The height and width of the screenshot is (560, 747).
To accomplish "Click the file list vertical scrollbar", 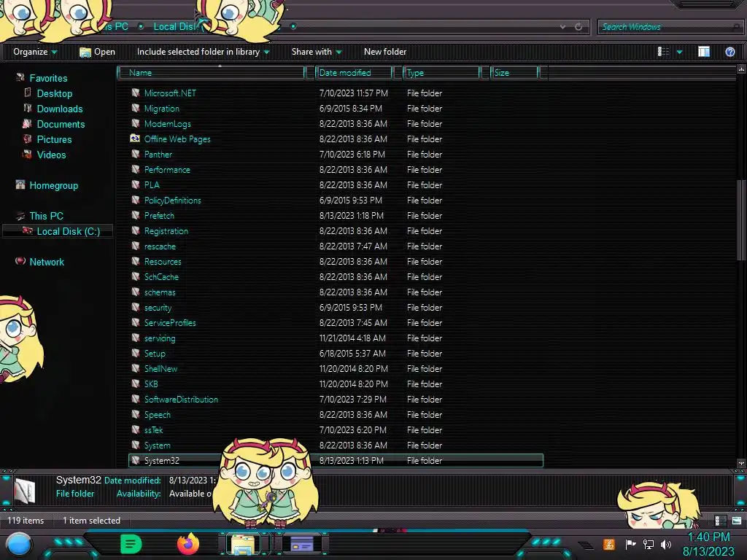I will (x=741, y=219).
